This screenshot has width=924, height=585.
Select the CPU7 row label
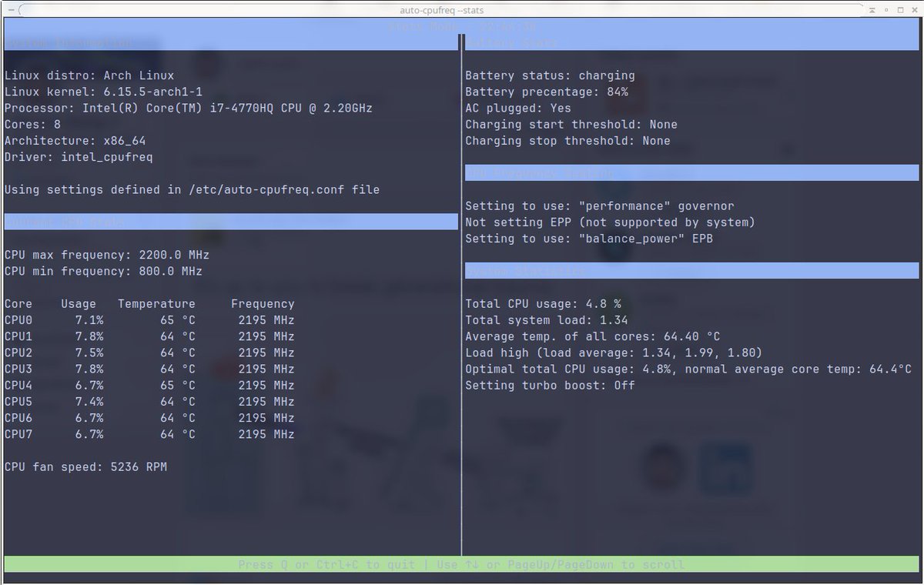pyautogui.click(x=18, y=434)
